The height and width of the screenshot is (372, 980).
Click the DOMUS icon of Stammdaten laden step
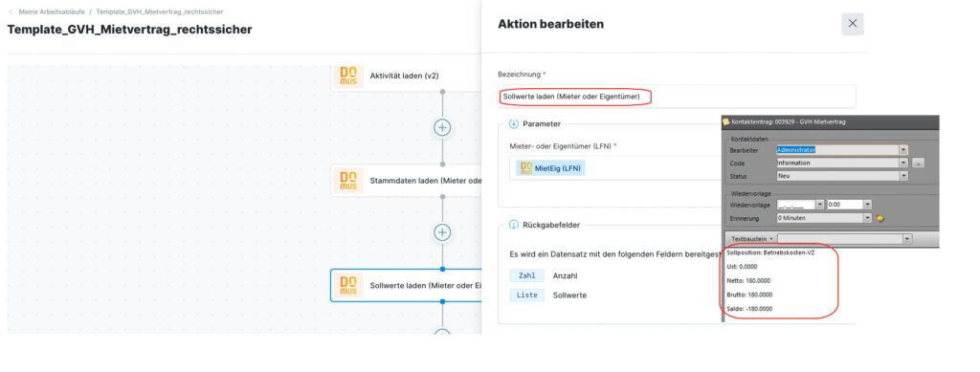coord(348,181)
